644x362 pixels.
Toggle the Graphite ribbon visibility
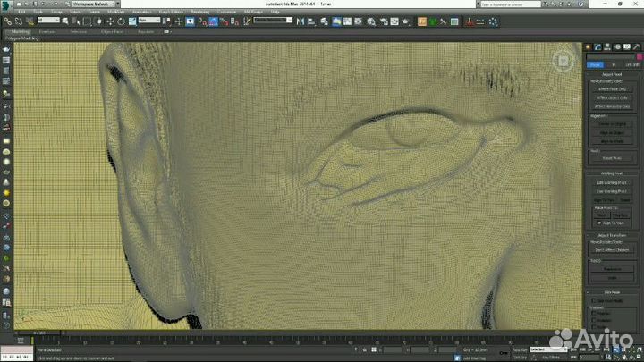pos(336,21)
